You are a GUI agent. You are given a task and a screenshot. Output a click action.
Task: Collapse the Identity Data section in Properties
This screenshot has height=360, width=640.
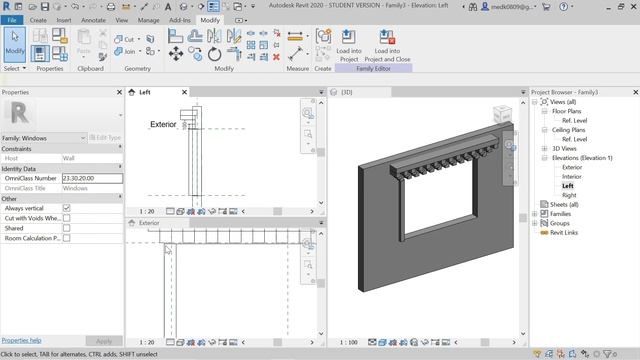click(x=120, y=167)
